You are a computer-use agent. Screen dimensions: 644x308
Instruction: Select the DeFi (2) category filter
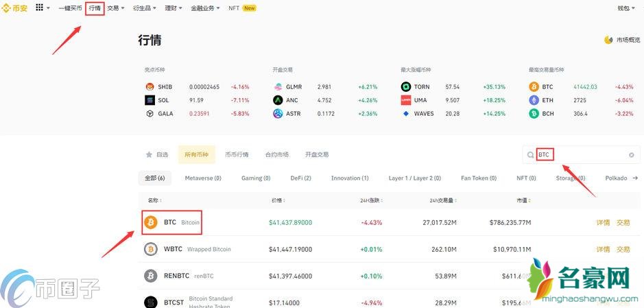(300, 178)
